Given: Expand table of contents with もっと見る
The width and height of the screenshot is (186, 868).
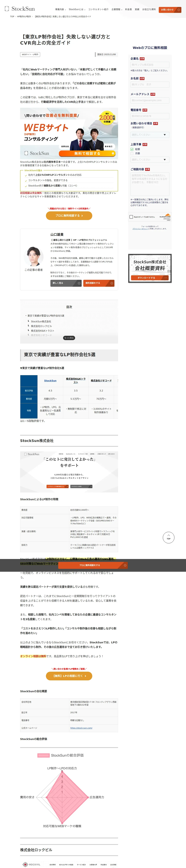Looking at the screenshot, I should [69, 338].
